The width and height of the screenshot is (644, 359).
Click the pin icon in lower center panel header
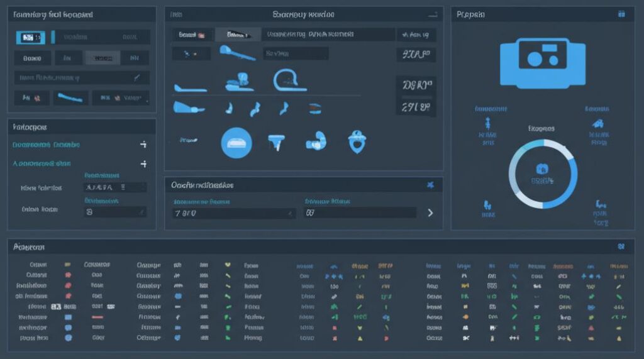tap(430, 185)
